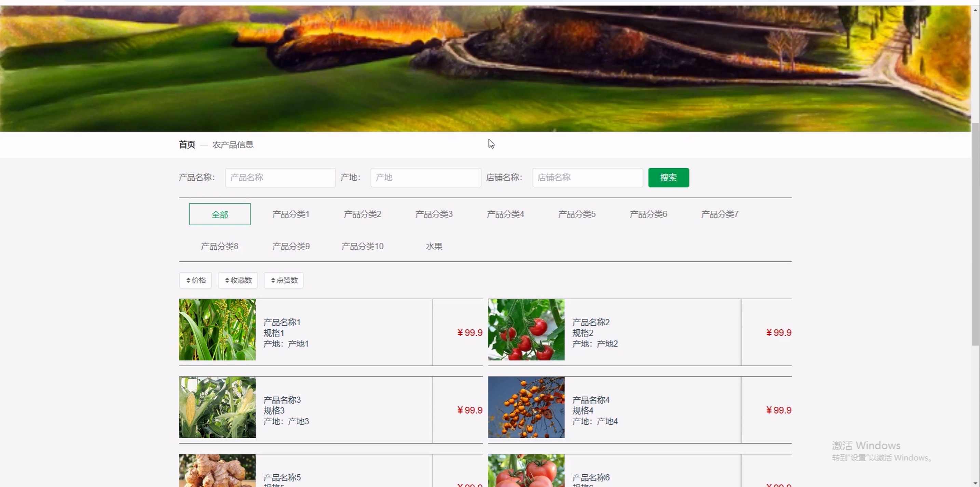Focus the 店铺名称 input field

pyautogui.click(x=587, y=177)
